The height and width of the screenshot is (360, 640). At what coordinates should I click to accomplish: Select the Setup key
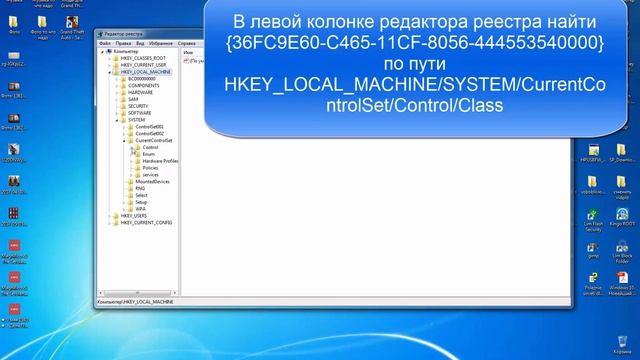tap(141, 202)
